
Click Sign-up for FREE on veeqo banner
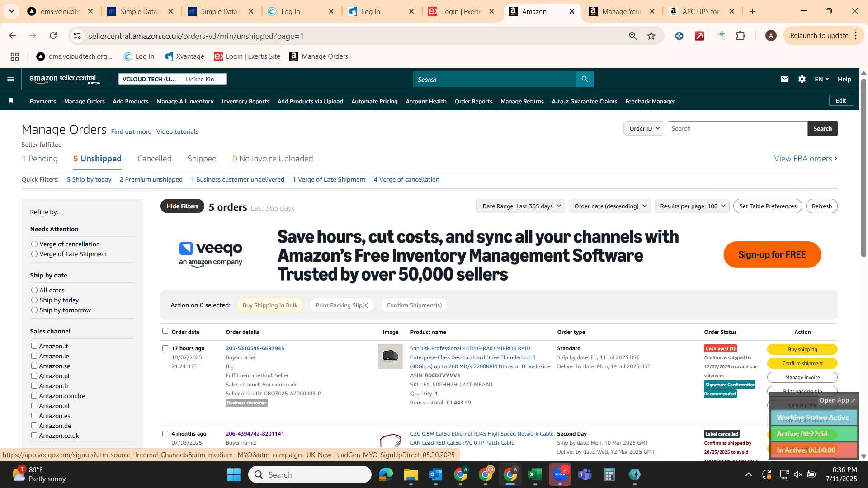point(772,254)
